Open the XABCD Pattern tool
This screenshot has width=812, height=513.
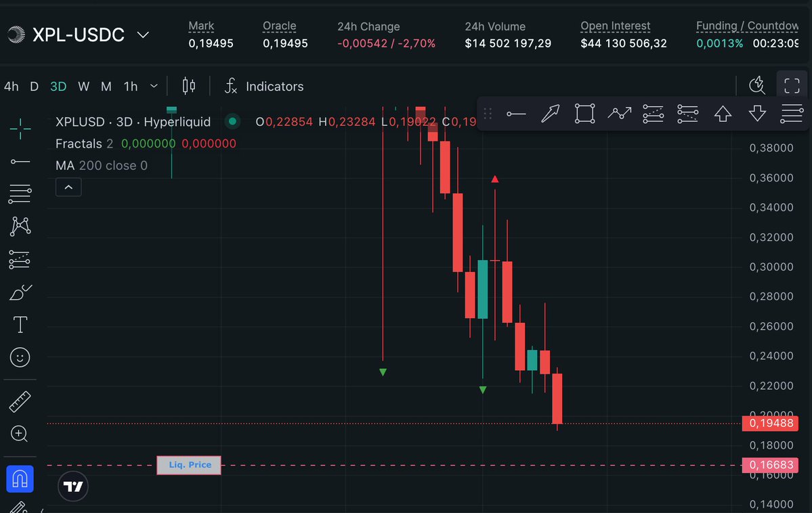point(20,226)
